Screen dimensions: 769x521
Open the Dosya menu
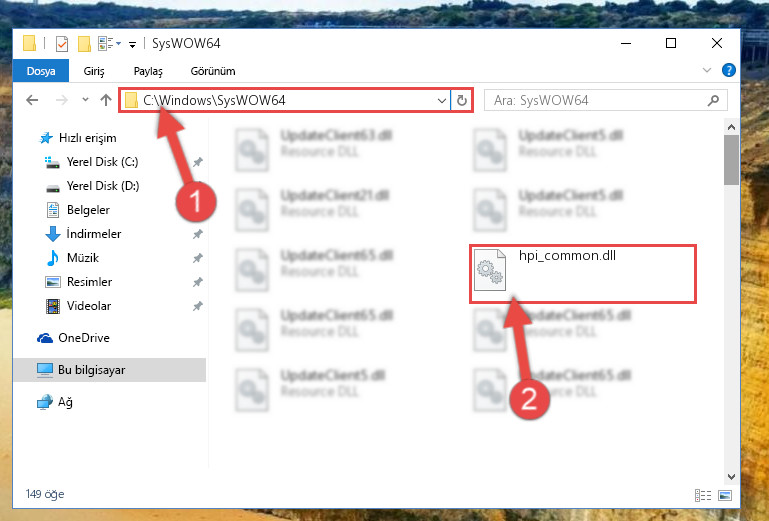(x=41, y=71)
